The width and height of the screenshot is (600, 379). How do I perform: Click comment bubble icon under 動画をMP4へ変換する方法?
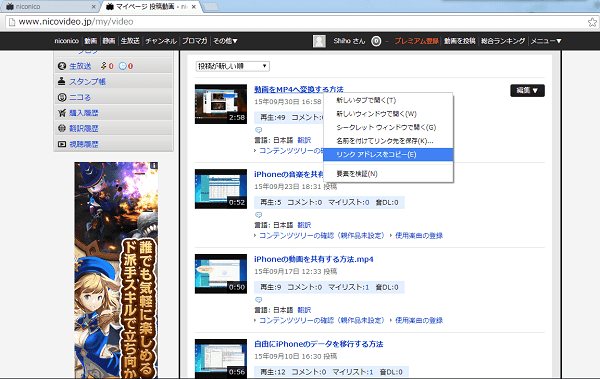click(259, 130)
